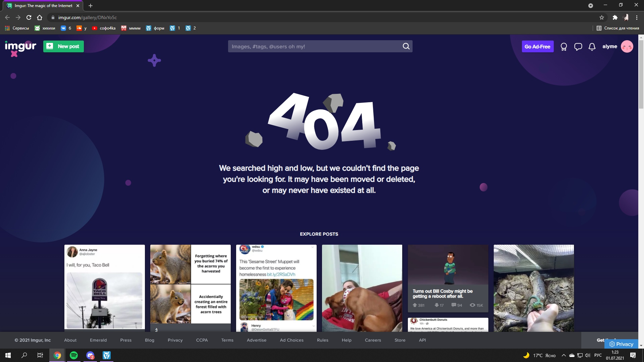Click the New post button
This screenshot has height=362, width=644.
63,46
